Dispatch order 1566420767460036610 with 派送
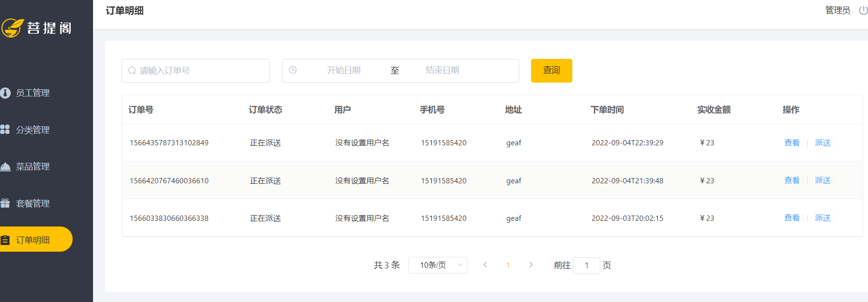The width and height of the screenshot is (868, 302). tap(822, 180)
